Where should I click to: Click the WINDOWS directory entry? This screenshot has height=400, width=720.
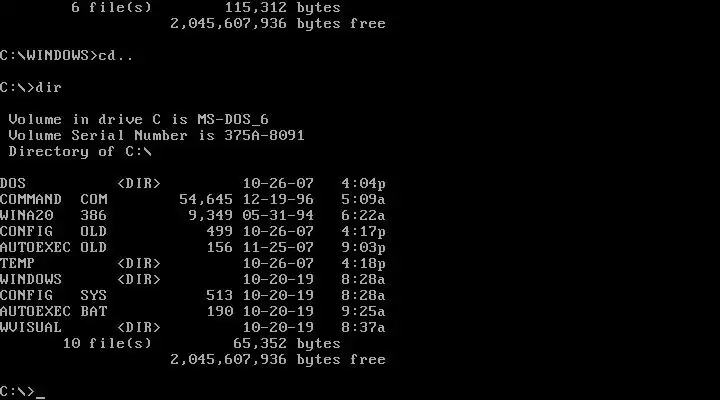(x=193, y=279)
